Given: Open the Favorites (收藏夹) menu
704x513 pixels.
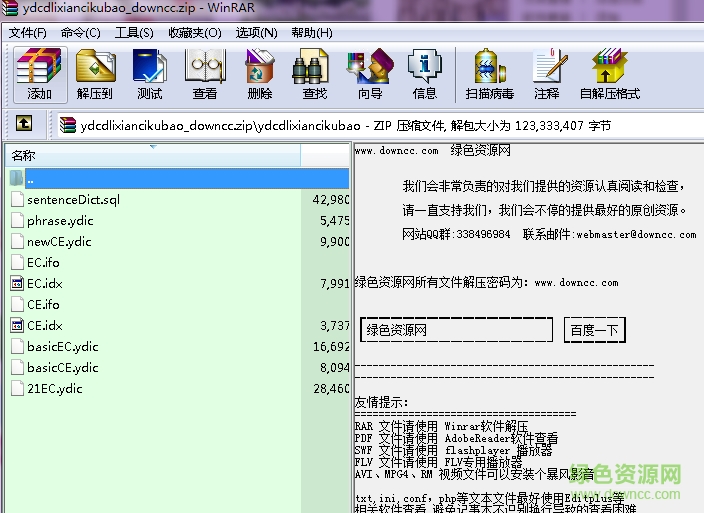Looking at the screenshot, I should 195,32.
